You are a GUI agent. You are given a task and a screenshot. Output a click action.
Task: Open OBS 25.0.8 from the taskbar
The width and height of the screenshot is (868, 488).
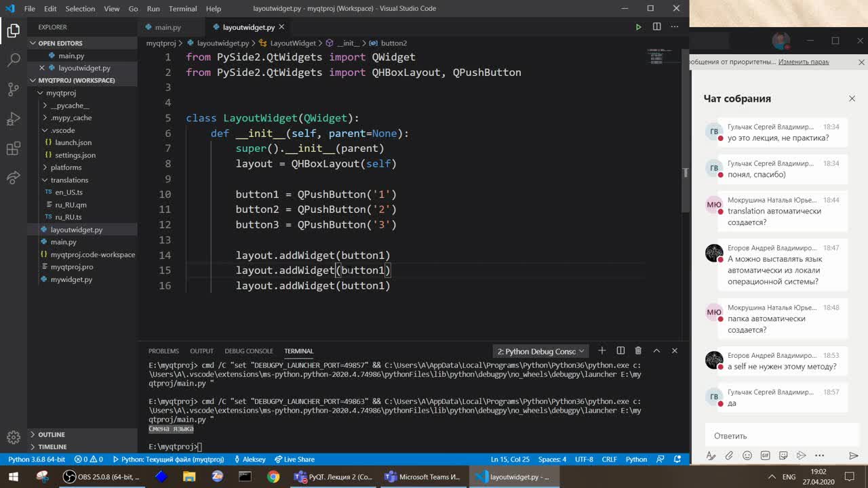(x=102, y=476)
